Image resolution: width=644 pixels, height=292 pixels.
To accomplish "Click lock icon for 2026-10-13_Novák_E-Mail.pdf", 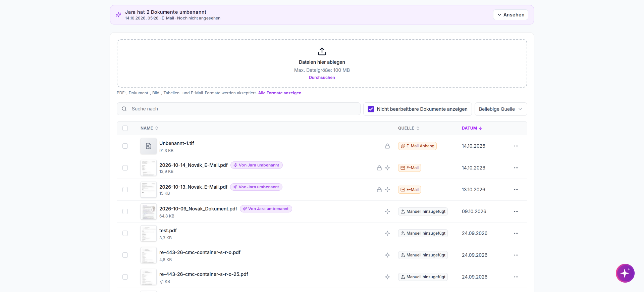I will [x=379, y=190].
